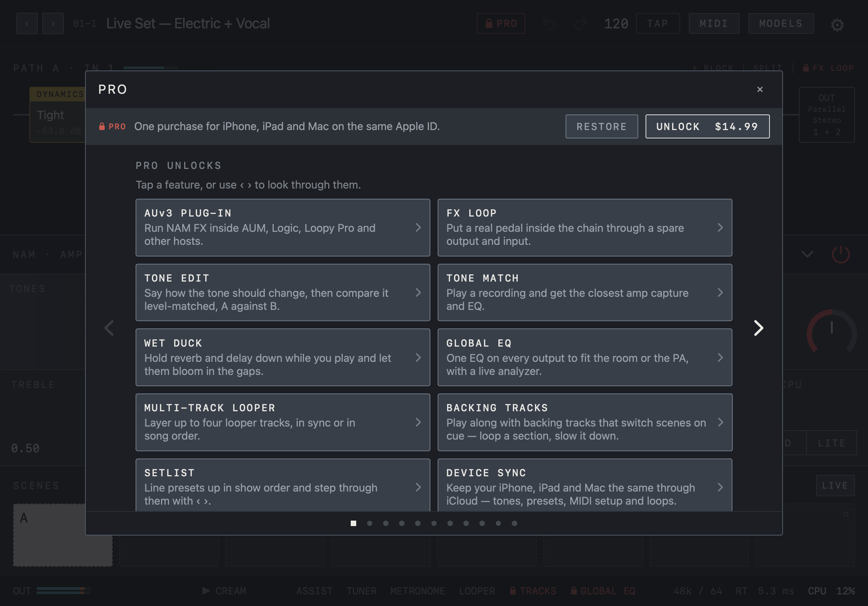868x606 pixels.
Task: Open the MIDI menu
Action: 714,23
